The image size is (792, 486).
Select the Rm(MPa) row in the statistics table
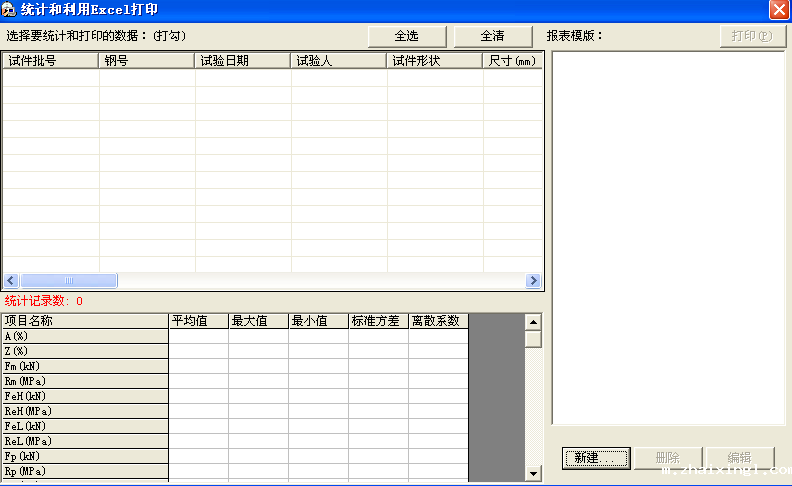(85, 381)
